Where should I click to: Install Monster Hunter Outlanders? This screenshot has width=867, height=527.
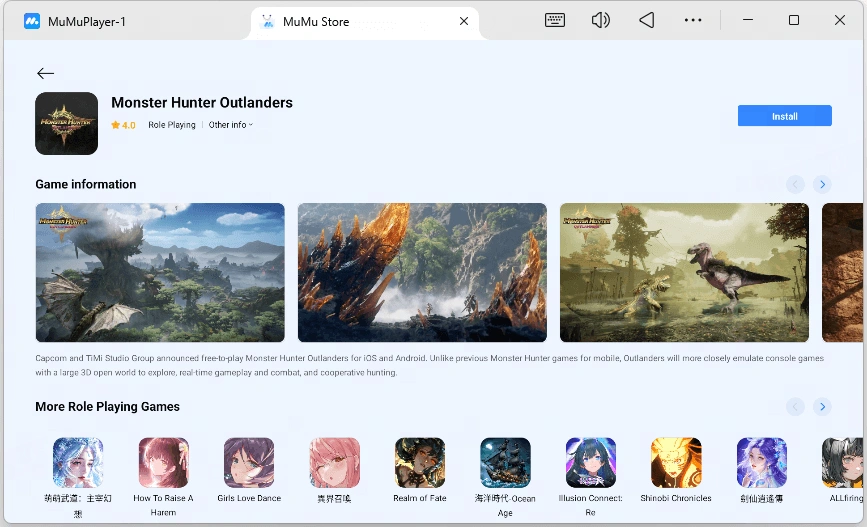coord(784,116)
